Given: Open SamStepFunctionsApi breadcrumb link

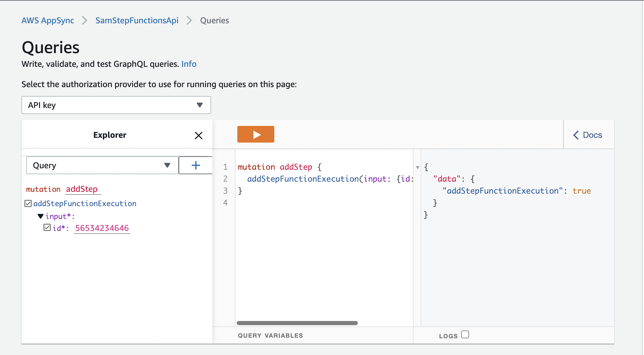Looking at the screenshot, I should 137,20.
